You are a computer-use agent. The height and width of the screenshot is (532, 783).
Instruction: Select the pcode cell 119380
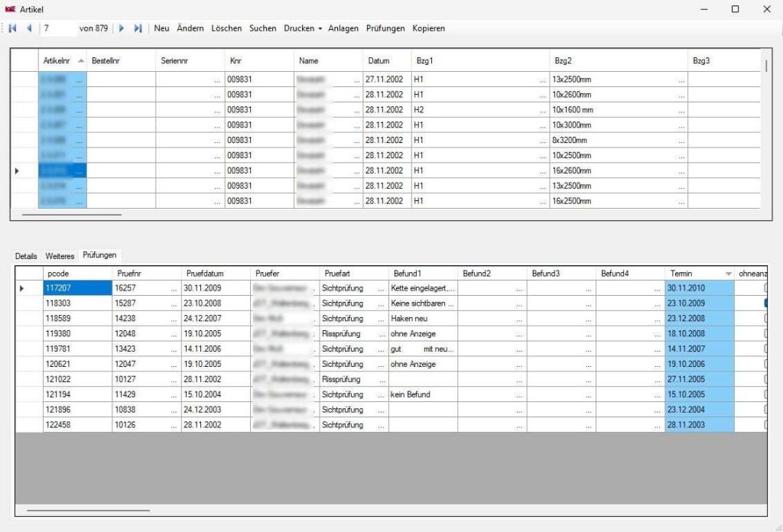pyautogui.click(x=77, y=334)
